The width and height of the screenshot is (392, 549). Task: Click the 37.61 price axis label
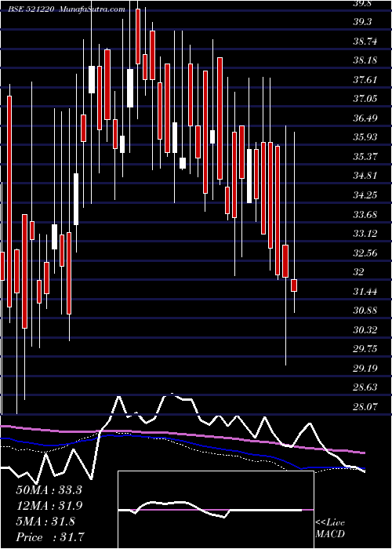[365, 80]
